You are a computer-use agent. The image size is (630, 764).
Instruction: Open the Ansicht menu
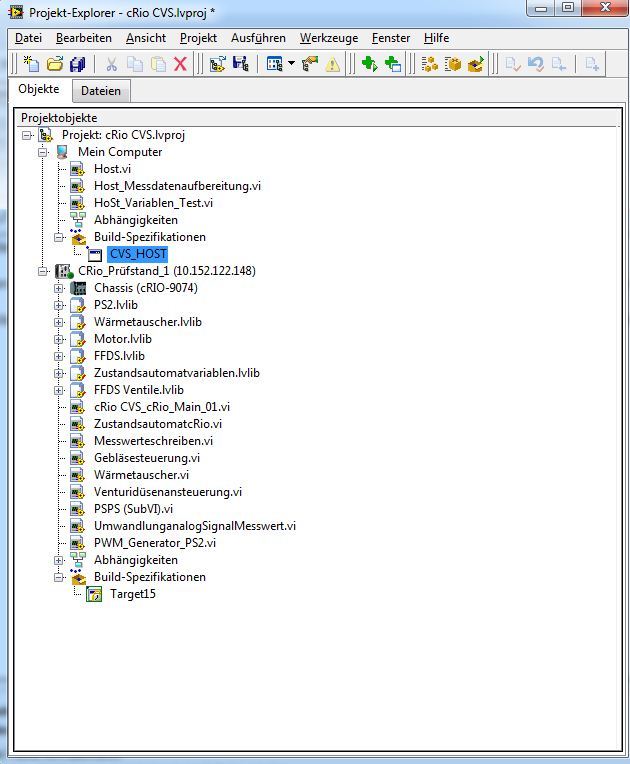click(x=146, y=38)
